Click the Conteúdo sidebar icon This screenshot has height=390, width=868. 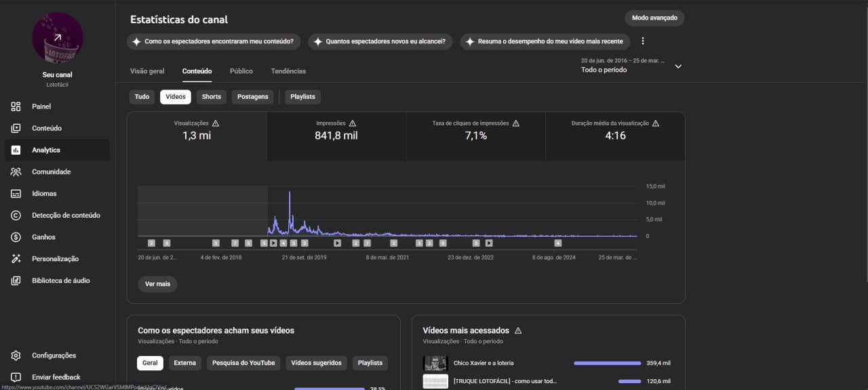pyautogui.click(x=16, y=128)
